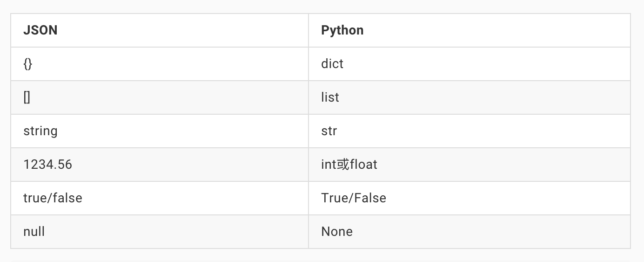The height and width of the screenshot is (262, 644).
Task: Click the null cell
Action: point(34,232)
